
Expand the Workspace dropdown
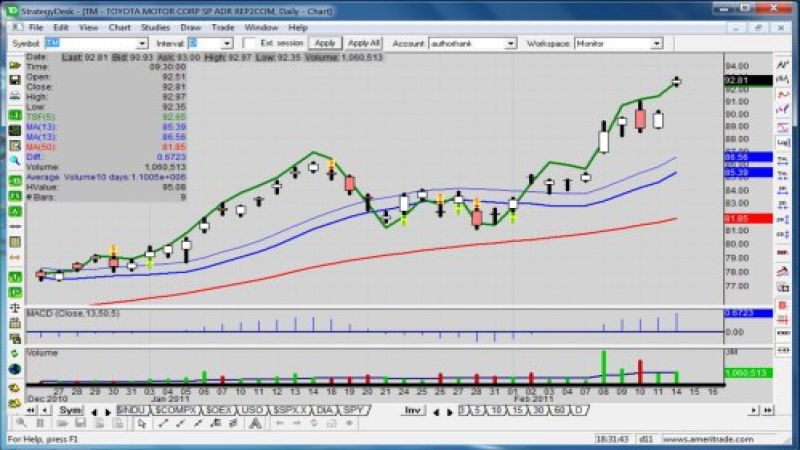(656, 44)
